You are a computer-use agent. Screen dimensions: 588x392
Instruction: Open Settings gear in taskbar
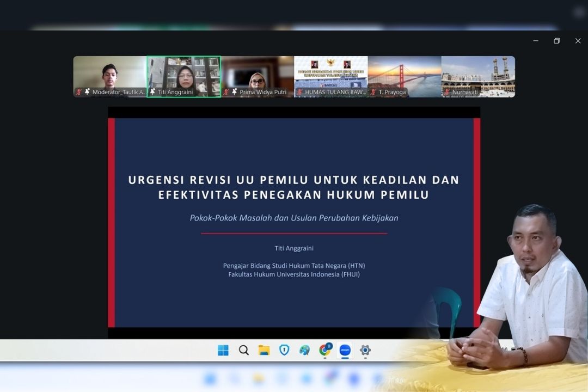365,350
